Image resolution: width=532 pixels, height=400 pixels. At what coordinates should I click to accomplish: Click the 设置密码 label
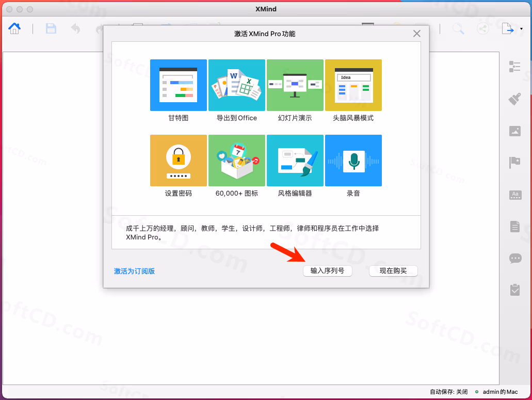pyautogui.click(x=179, y=194)
